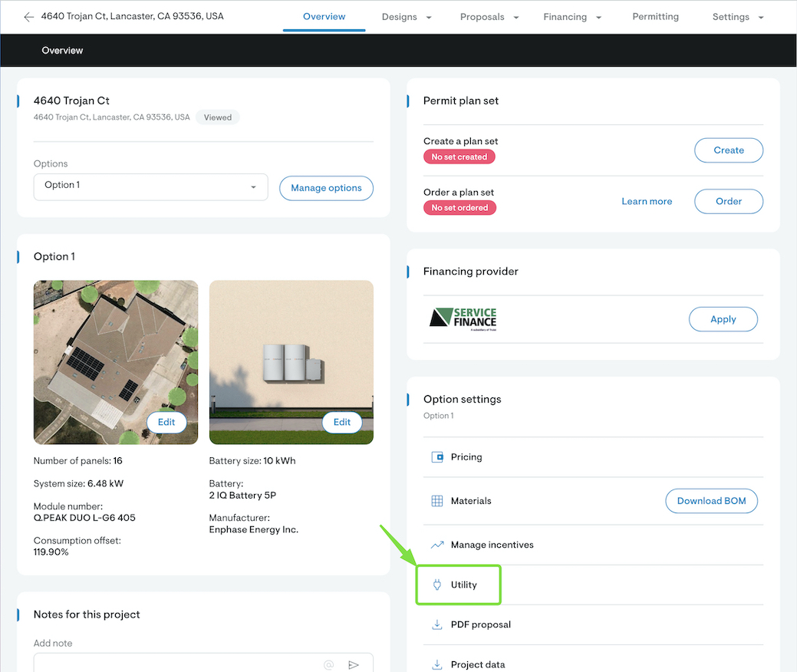797x672 pixels.
Task: Switch to the Permitting tab
Action: [x=655, y=17]
